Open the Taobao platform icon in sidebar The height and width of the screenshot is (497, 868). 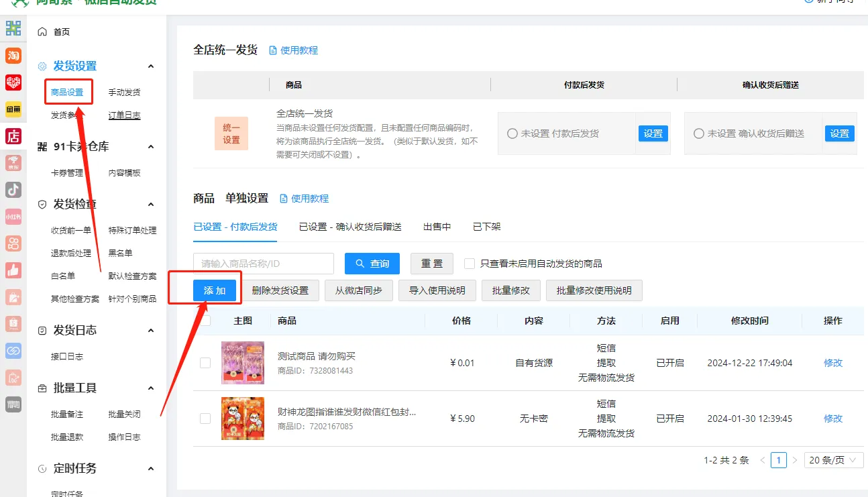[x=13, y=56]
